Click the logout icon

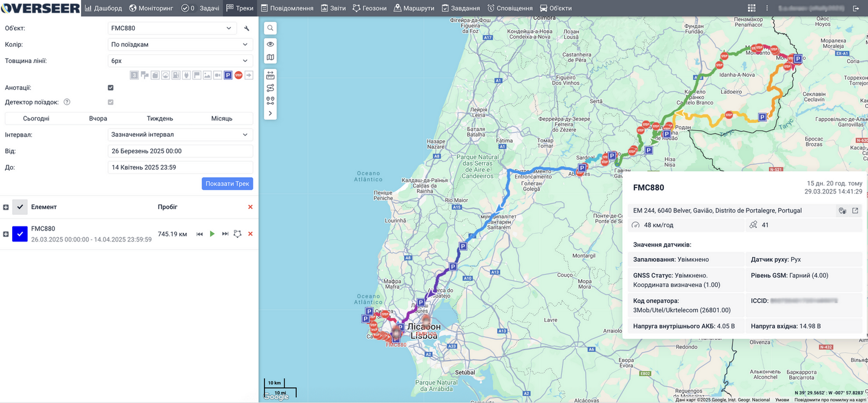(856, 8)
